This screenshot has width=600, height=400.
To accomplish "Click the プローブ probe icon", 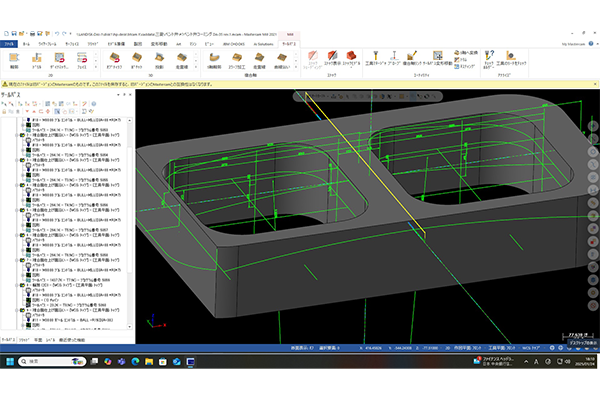I will point(394,58).
